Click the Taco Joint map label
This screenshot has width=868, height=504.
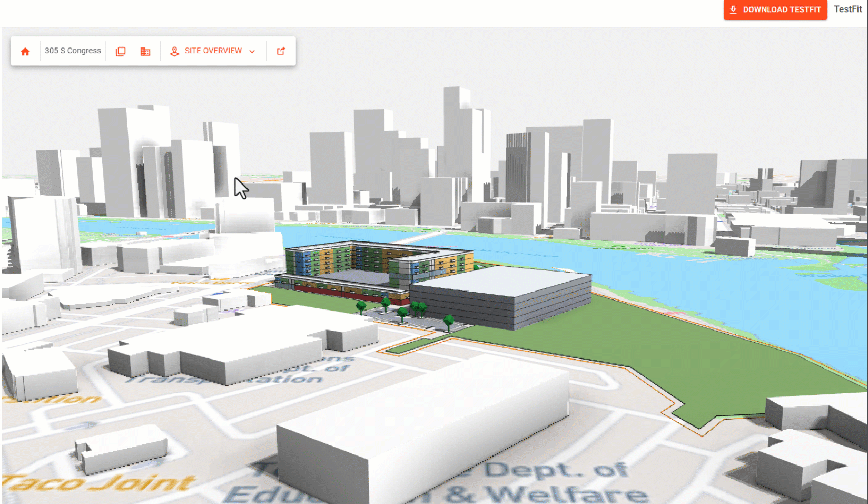100,482
